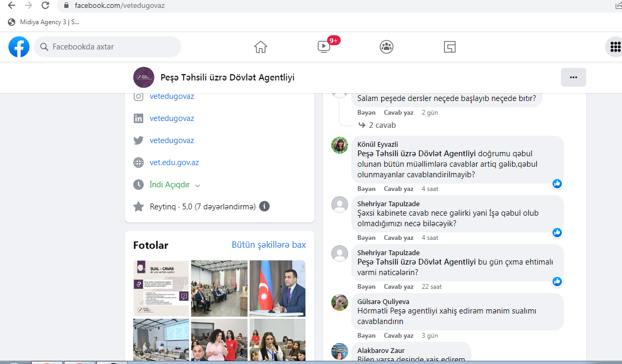Open Könül Eyvazli's profile name
This screenshot has height=364, width=622.
(378, 144)
